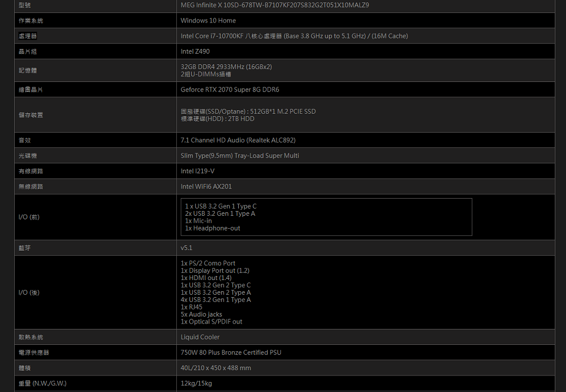Screen dimensions: 566x392
Task: Click the 512GB*1 M.2 PCIE SSD line
Action: point(248,111)
